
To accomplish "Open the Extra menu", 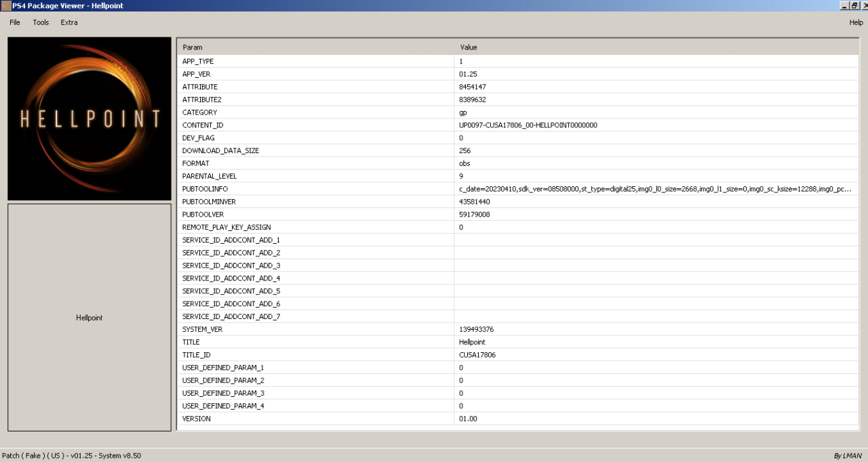I will 69,22.
